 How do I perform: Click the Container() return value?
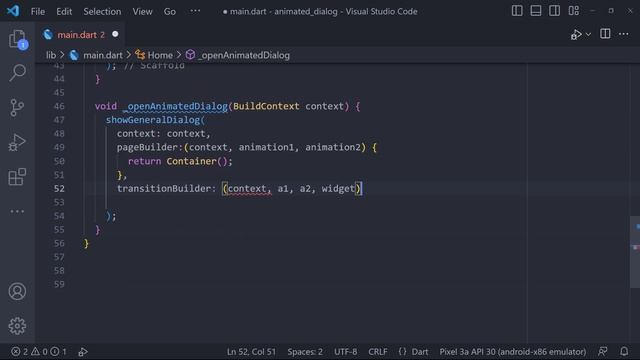(x=196, y=161)
